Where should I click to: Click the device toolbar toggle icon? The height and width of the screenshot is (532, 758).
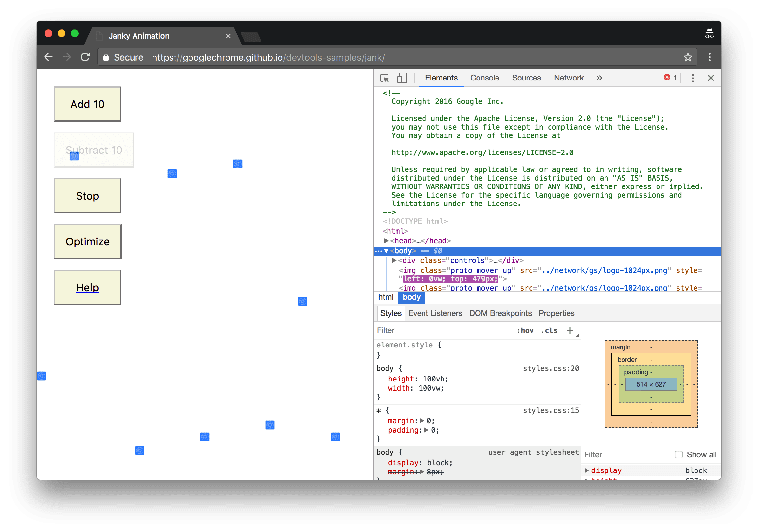coord(402,78)
